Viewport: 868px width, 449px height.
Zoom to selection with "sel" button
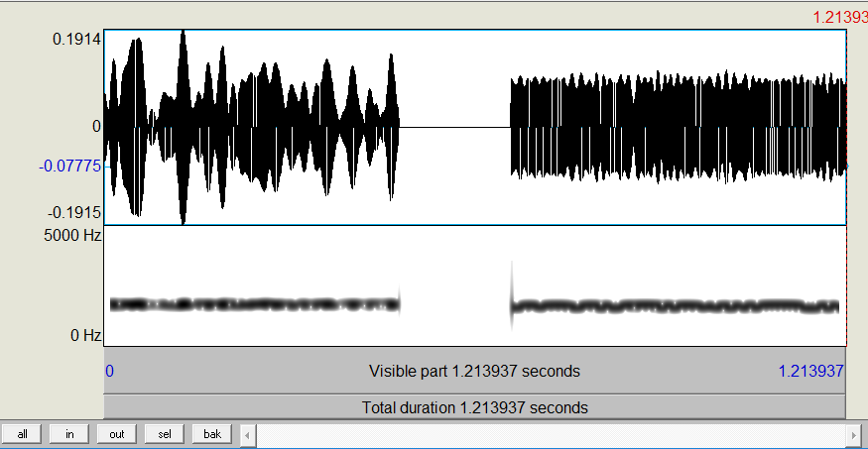[x=165, y=434]
